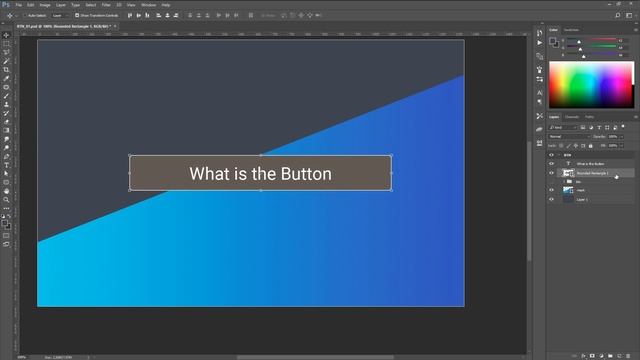The width and height of the screenshot is (640, 360).
Task: Toggle the Auto-Select checkbox
Action: (25, 16)
